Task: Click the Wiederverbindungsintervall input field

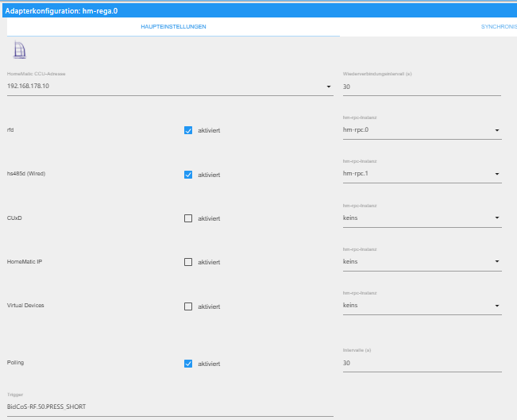Action: pyautogui.click(x=422, y=87)
